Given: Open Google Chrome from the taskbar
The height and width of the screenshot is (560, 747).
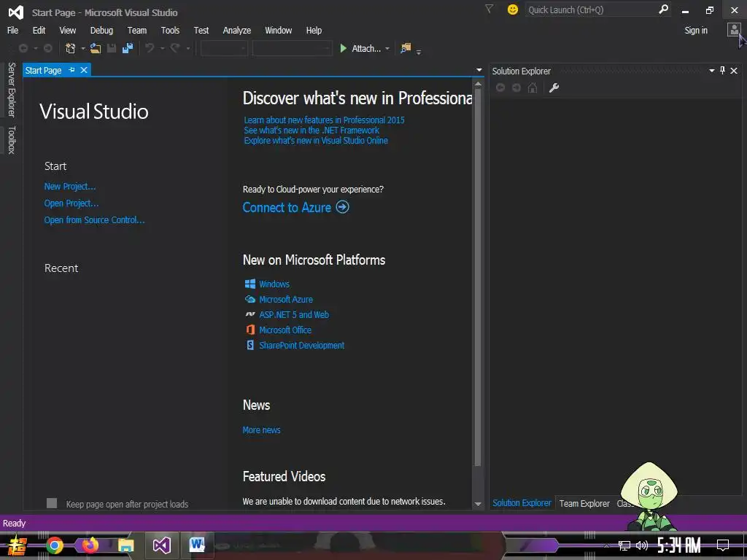Looking at the screenshot, I should point(54,545).
